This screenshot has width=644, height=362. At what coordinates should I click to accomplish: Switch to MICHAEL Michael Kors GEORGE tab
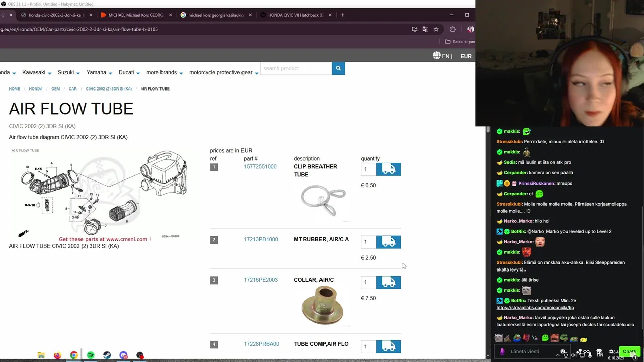[x=136, y=15]
